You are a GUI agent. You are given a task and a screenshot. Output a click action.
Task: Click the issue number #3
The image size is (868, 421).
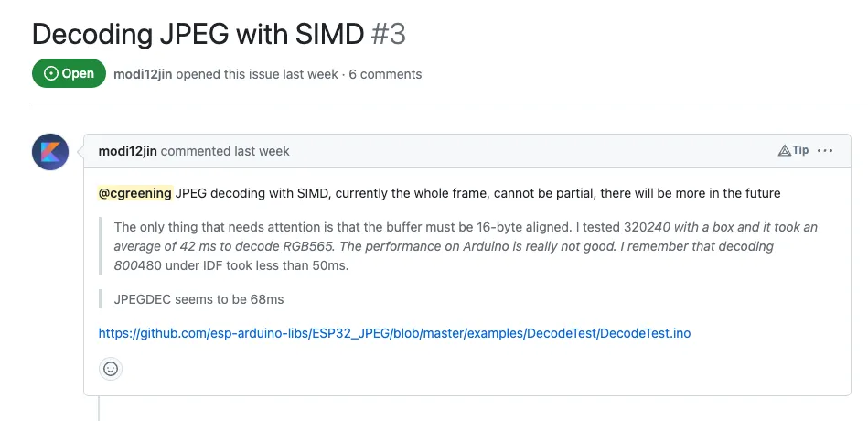pyautogui.click(x=389, y=34)
